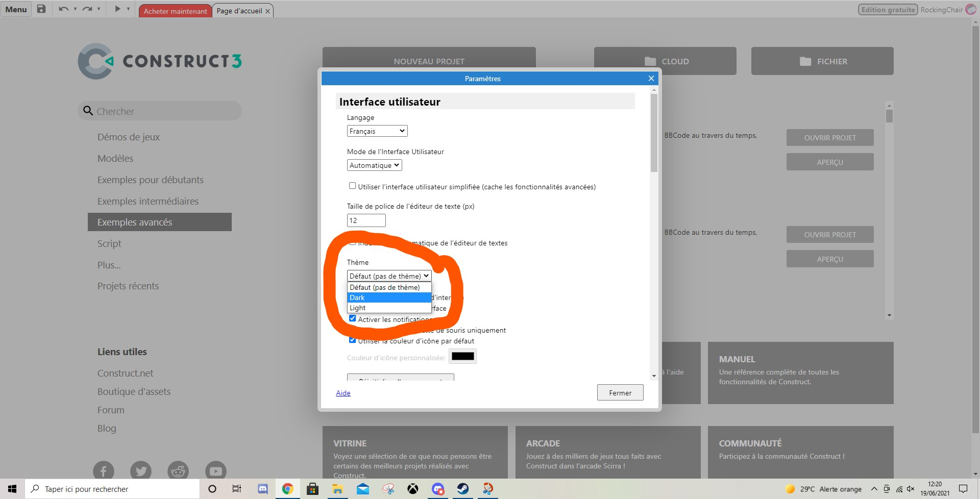Viewport: 980px width, 499px height.
Task: Open the Reddit social icon
Action: [x=178, y=471]
